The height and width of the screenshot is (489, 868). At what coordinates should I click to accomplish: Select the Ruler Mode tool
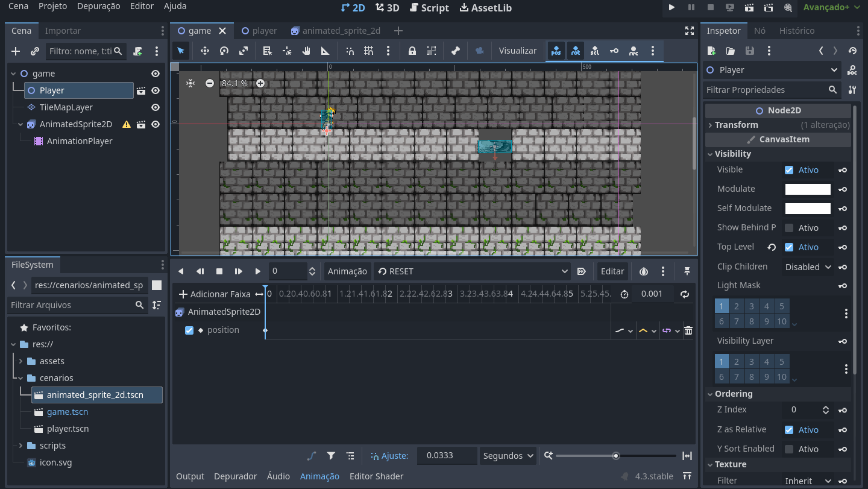point(325,51)
